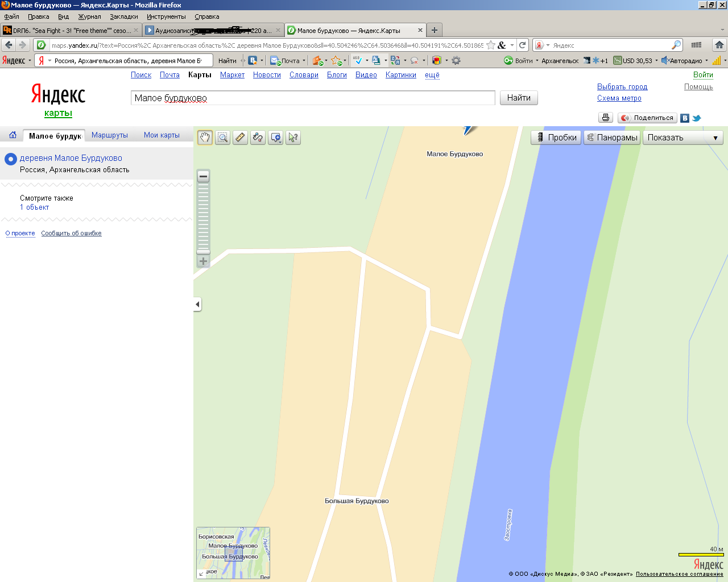Select the ruler distance measuring tool
The width and height of the screenshot is (728, 582).
point(240,138)
